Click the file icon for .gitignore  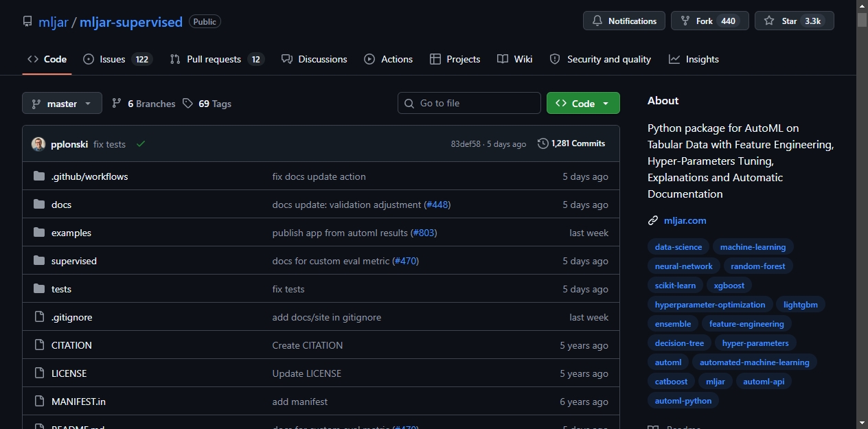39,317
